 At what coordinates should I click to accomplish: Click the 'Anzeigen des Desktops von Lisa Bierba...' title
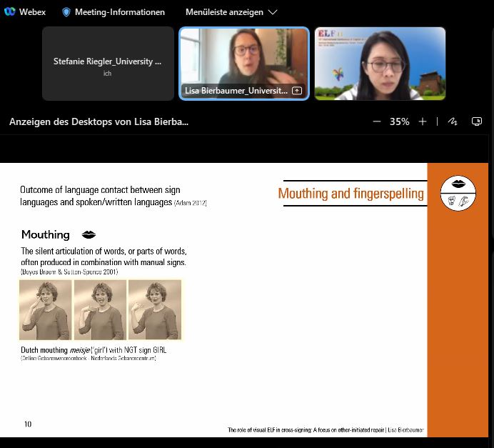[x=99, y=121]
